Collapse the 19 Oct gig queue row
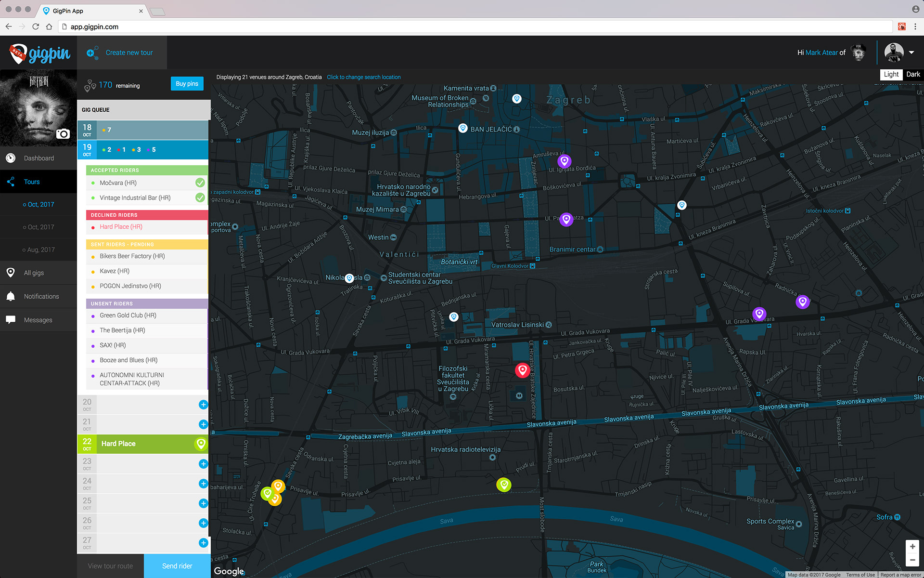924x578 pixels. pos(143,150)
